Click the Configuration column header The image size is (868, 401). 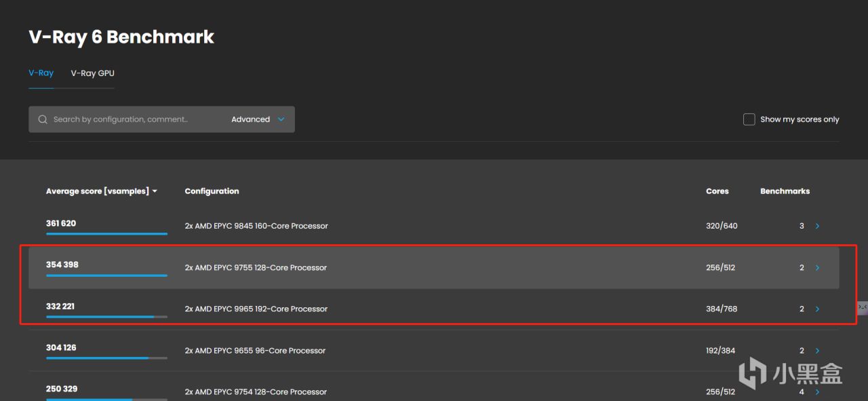[x=212, y=191]
